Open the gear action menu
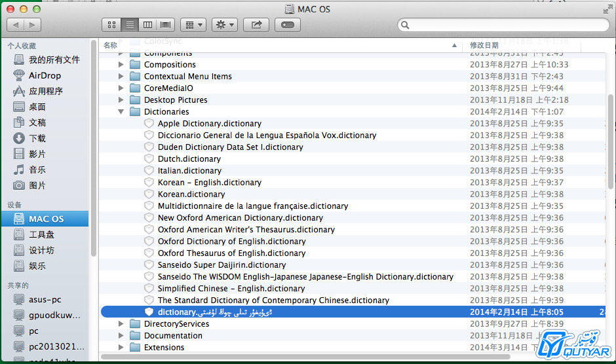This screenshot has width=616, height=364. 225,25
